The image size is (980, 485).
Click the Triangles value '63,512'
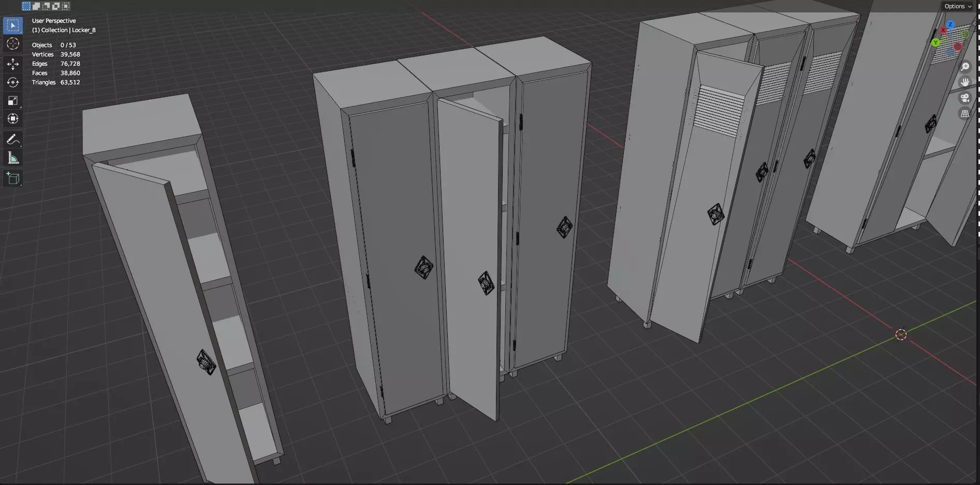pyautogui.click(x=70, y=82)
